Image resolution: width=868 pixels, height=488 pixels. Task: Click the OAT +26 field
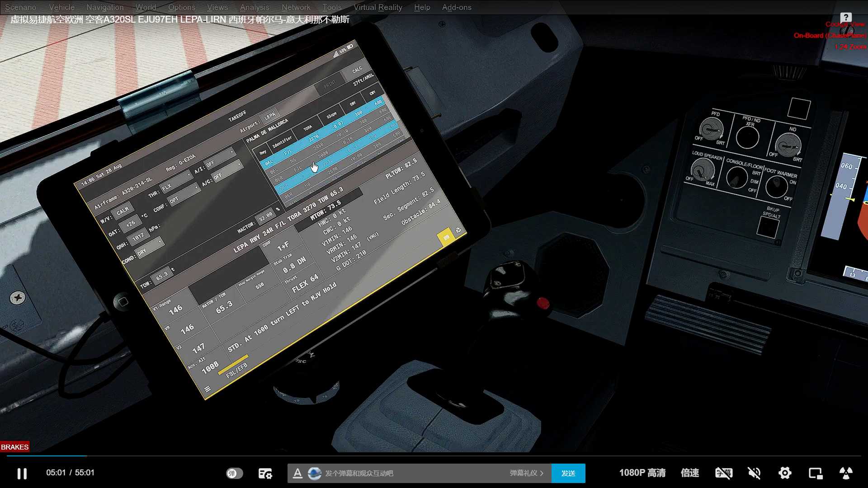pyautogui.click(x=130, y=223)
